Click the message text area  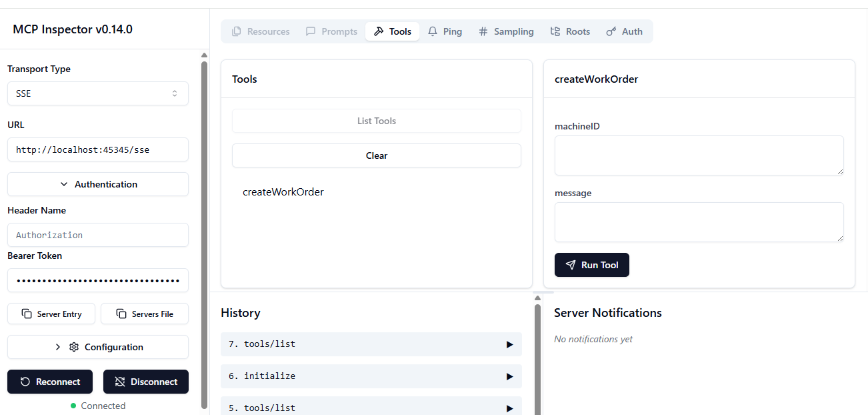point(699,222)
